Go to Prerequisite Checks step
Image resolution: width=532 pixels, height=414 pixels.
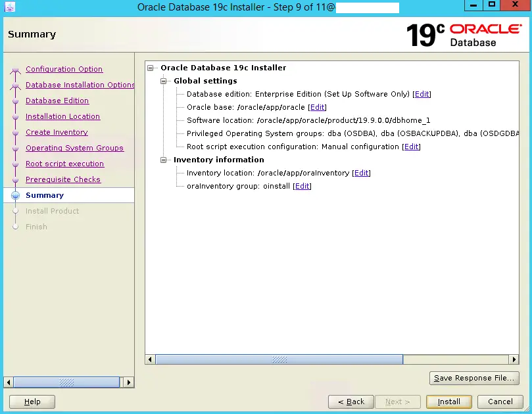(63, 179)
